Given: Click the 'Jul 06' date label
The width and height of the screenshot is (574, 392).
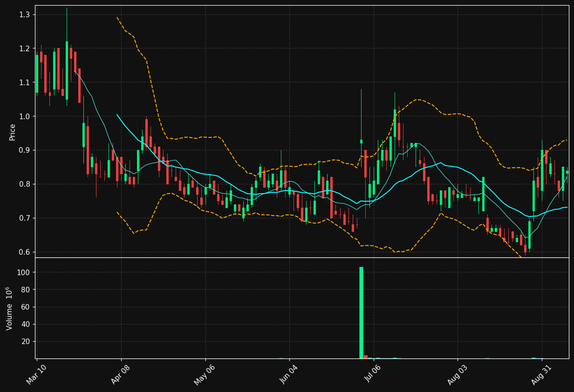Looking at the screenshot, I should (x=373, y=375).
